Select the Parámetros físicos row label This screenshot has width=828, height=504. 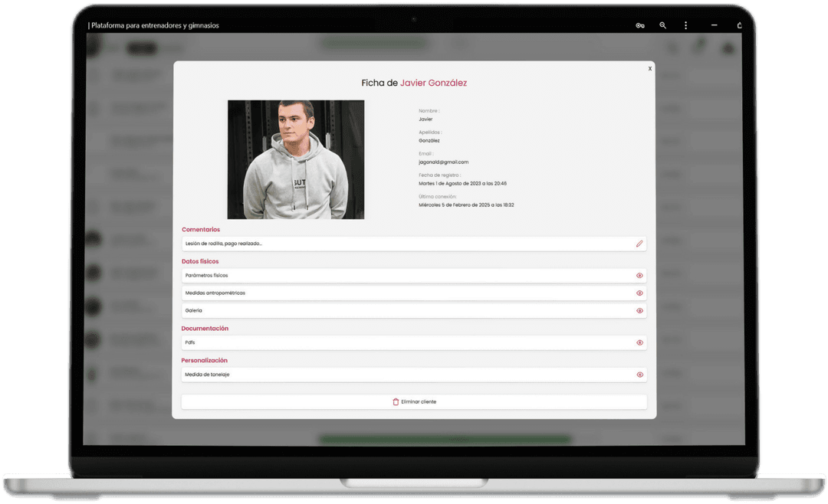pyautogui.click(x=206, y=275)
